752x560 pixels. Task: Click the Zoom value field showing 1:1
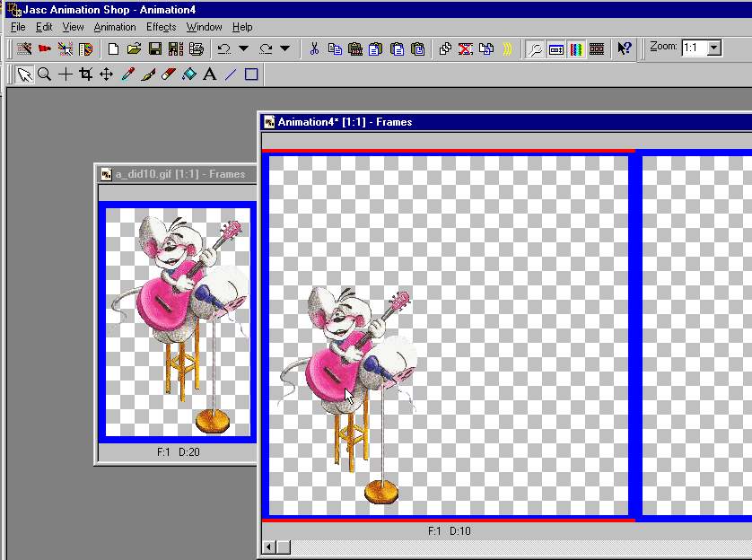(695, 48)
